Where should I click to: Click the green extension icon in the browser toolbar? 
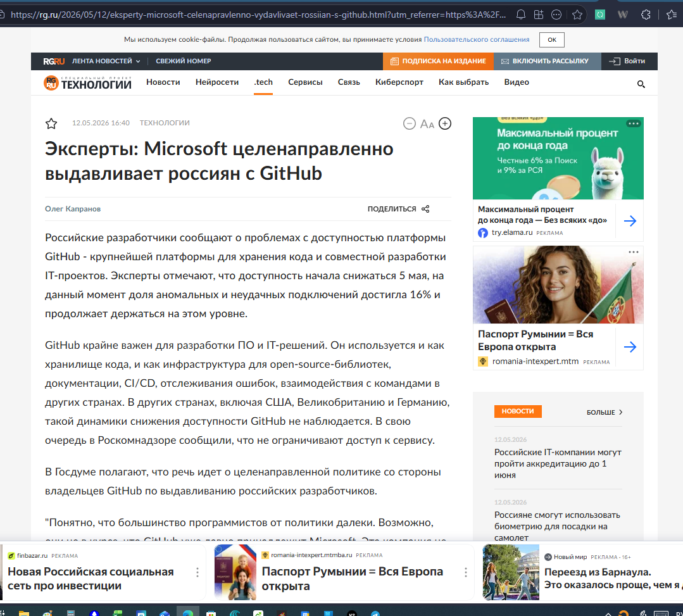tap(600, 15)
